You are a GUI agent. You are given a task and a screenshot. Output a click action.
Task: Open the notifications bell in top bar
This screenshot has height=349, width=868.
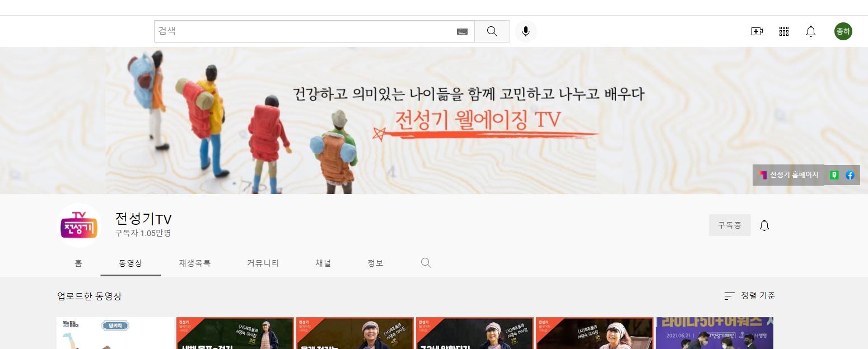[811, 31]
